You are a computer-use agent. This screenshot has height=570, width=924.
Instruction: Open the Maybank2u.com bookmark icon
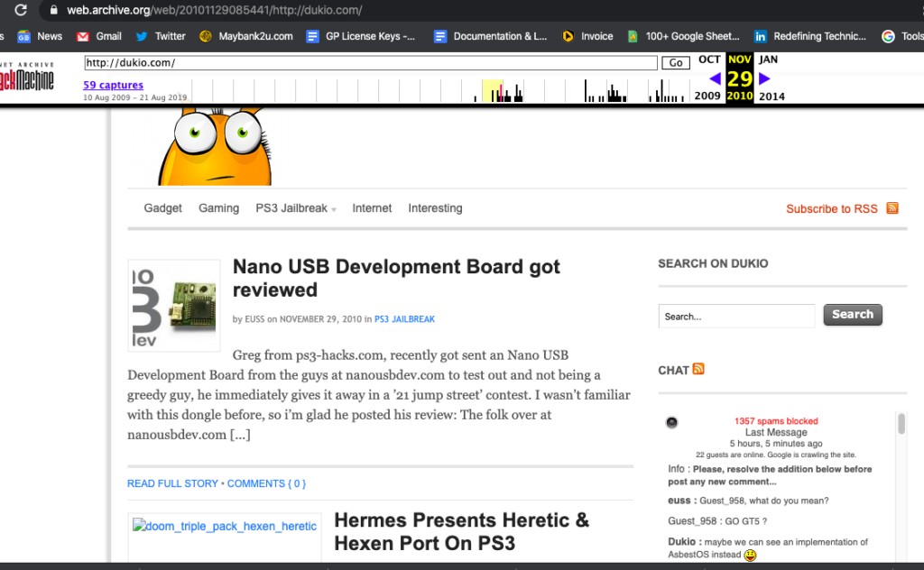tap(205, 36)
